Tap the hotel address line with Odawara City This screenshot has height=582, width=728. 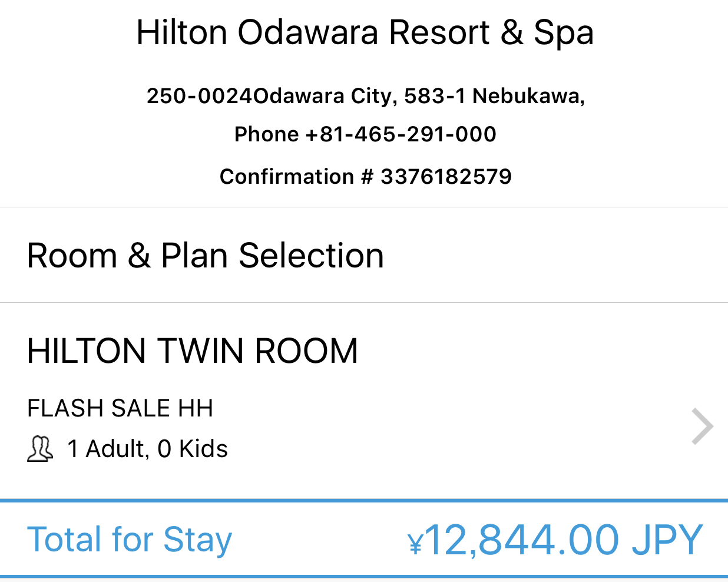365,95
